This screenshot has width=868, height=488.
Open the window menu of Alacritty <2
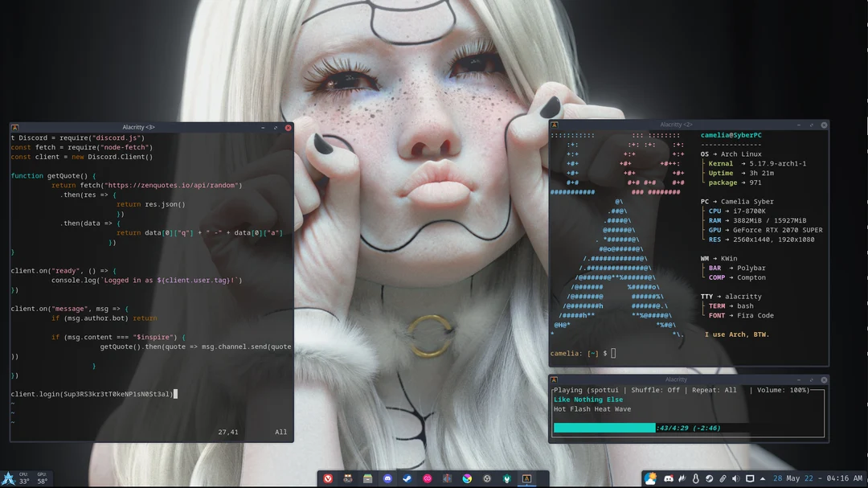(554, 125)
